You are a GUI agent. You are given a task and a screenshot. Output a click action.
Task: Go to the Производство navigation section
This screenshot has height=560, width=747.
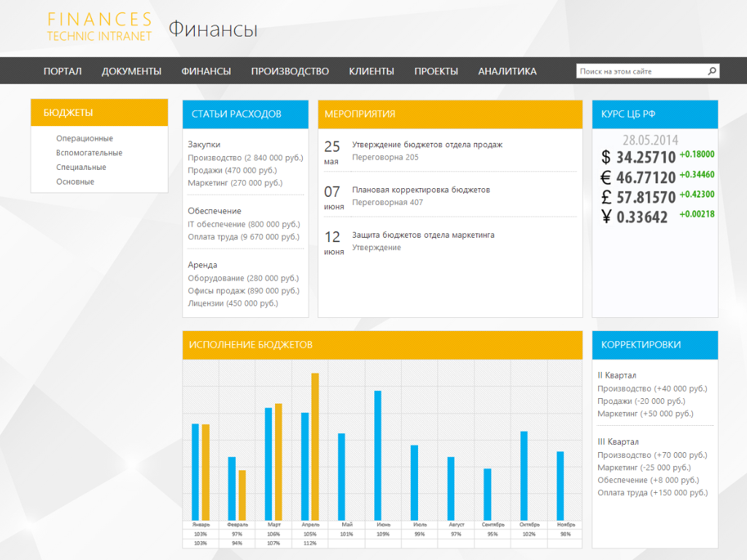pos(290,71)
